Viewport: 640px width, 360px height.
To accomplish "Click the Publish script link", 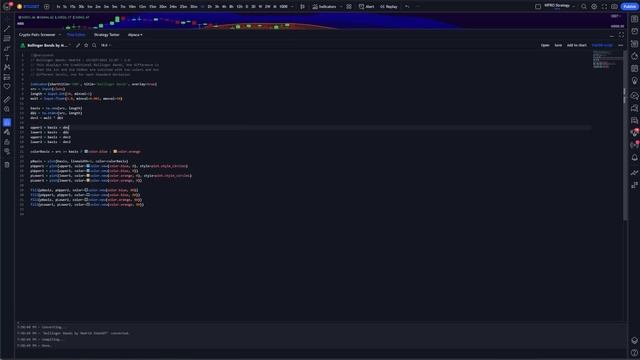I will [602, 45].
